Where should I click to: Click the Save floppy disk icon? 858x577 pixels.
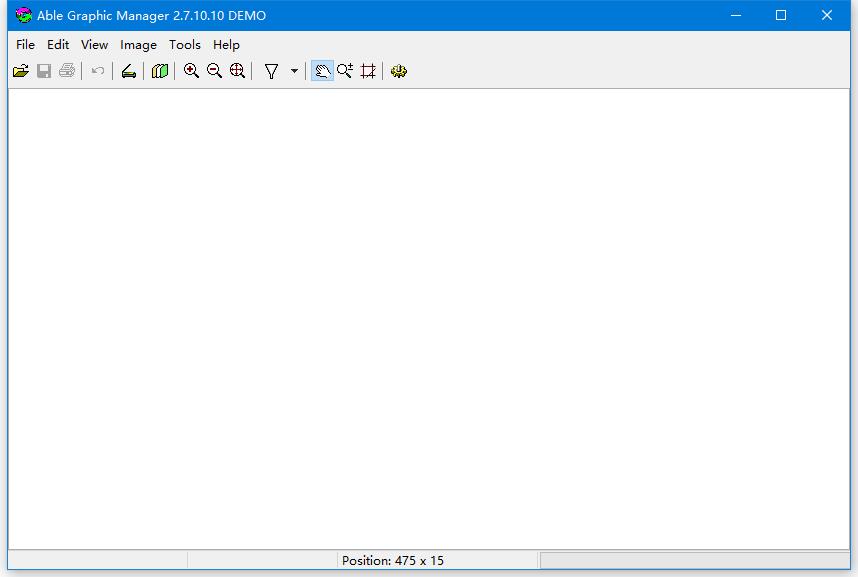click(x=44, y=71)
